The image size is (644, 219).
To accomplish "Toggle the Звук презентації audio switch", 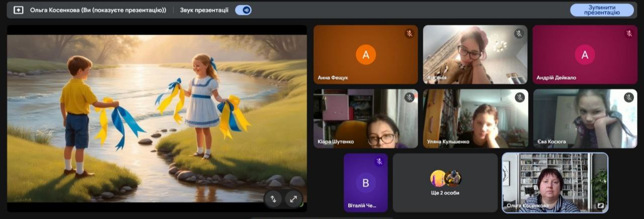I will [243, 10].
